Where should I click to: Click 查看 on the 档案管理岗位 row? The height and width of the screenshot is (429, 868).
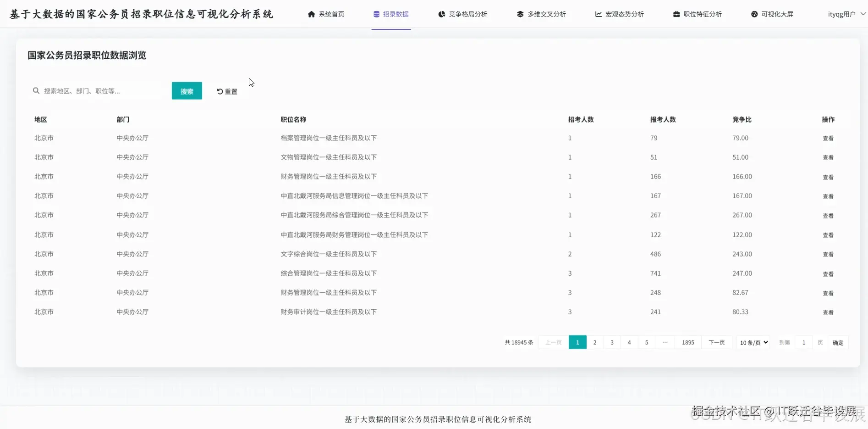click(x=828, y=138)
